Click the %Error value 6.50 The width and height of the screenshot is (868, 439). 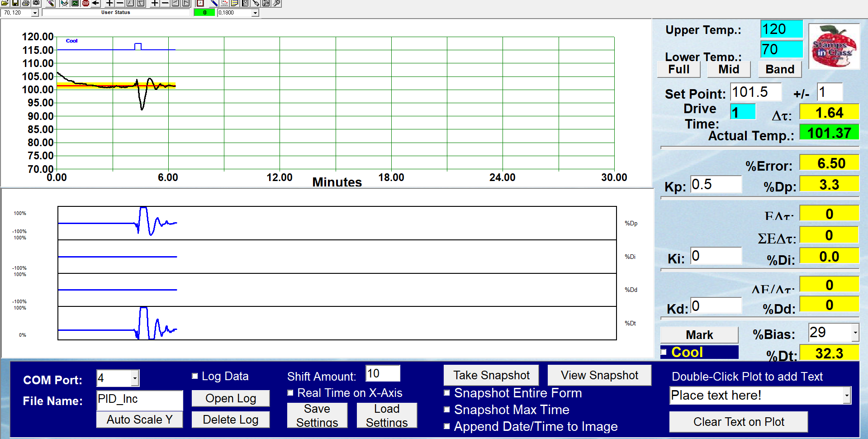pos(829,163)
